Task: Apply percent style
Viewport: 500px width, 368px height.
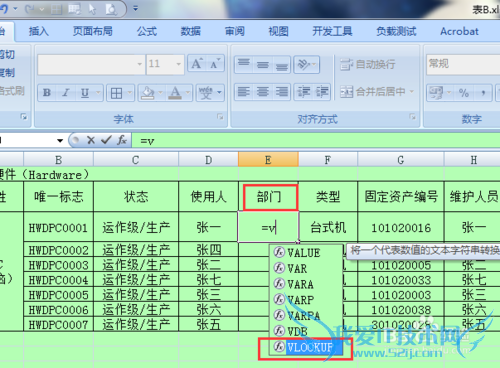Action: click(464, 92)
